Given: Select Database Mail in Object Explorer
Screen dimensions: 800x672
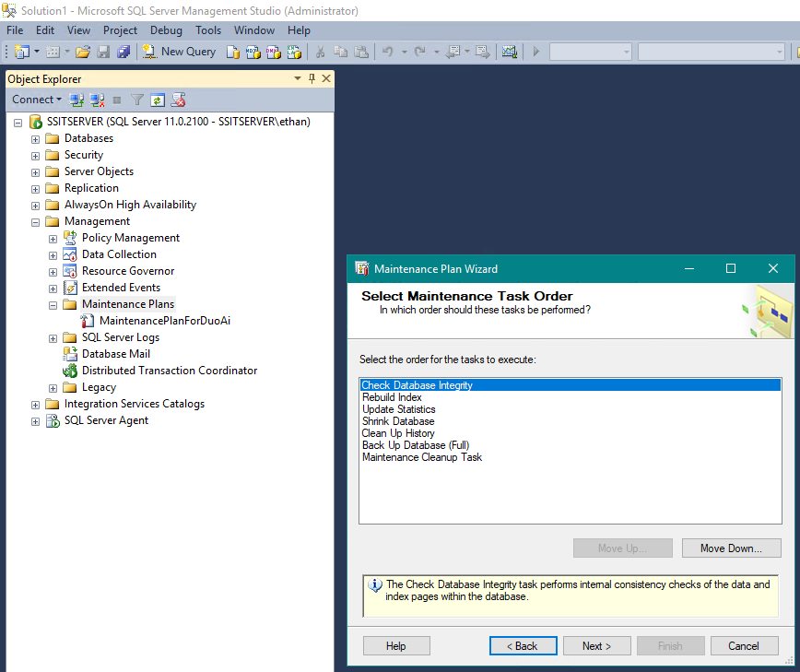Looking at the screenshot, I should 116,354.
